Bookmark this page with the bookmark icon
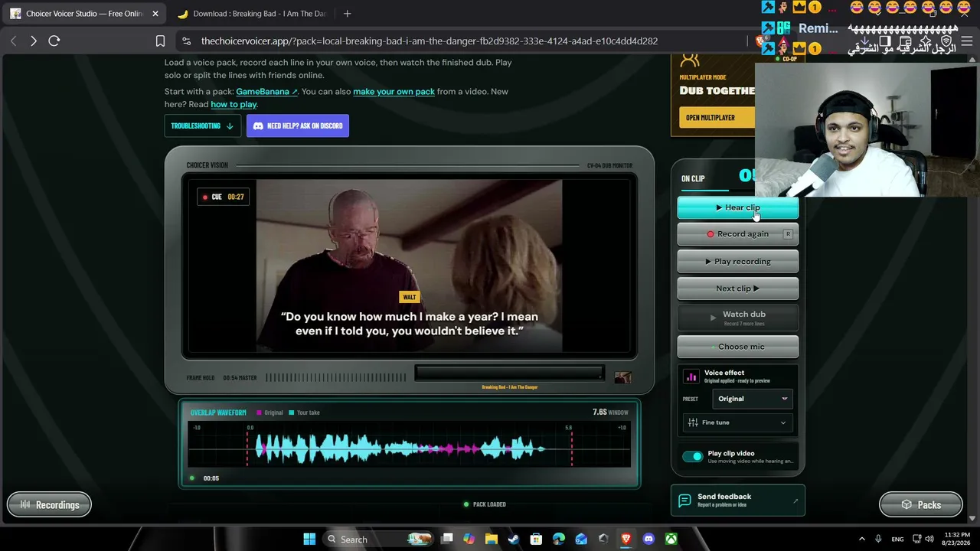This screenshot has height=551, width=980. point(160,41)
